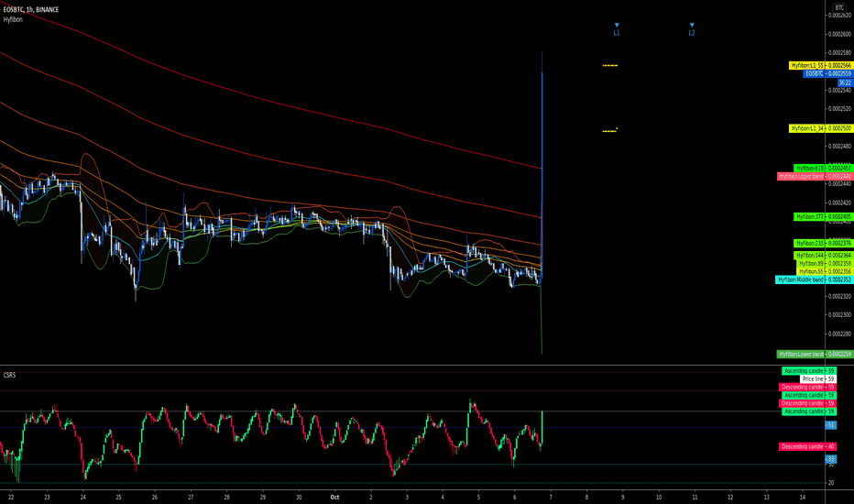The width and height of the screenshot is (854, 504).
Task: Click the EOSBTC, 1h, BINANCE chart title
Action: tap(31, 10)
